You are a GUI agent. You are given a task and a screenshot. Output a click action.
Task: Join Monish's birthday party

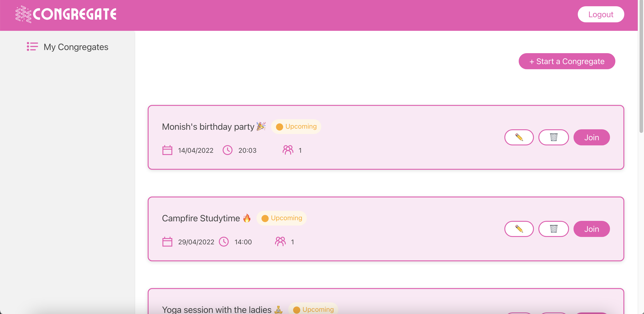click(591, 137)
